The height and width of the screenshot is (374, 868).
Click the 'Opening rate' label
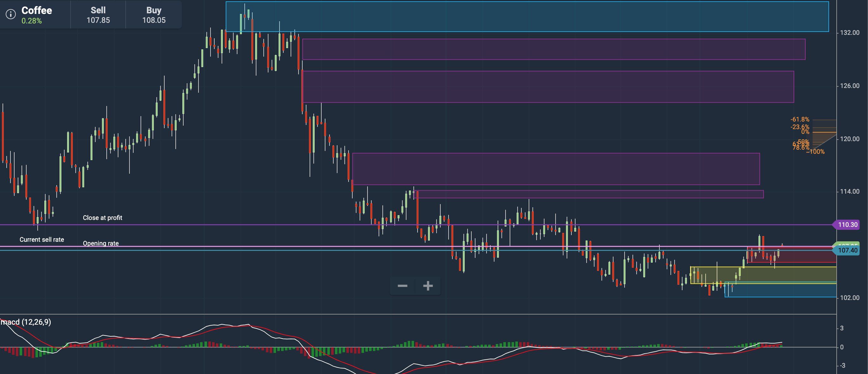101,243
